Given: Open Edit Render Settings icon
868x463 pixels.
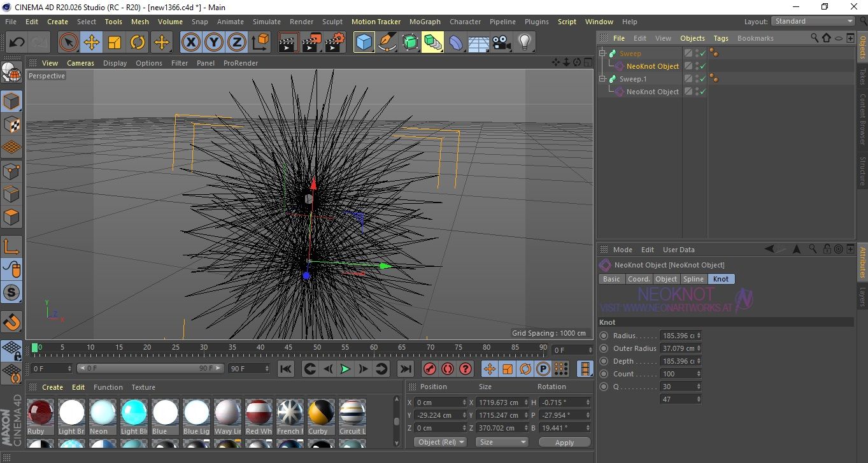Looking at the screenshot, I should pyautogui.click(x=335, y=43).
